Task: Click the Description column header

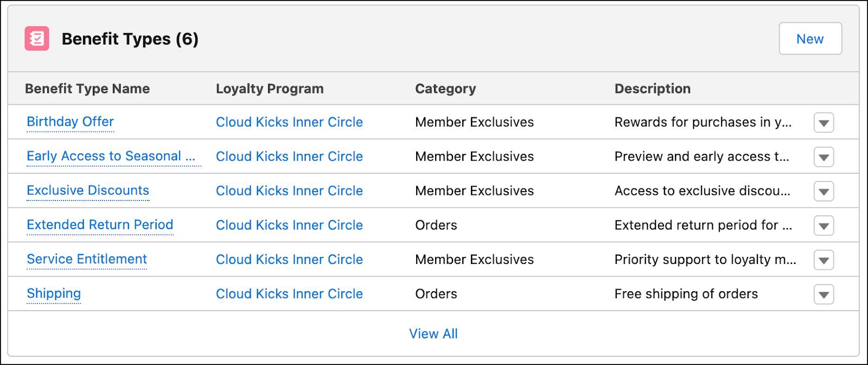Action: click(653, 89)
